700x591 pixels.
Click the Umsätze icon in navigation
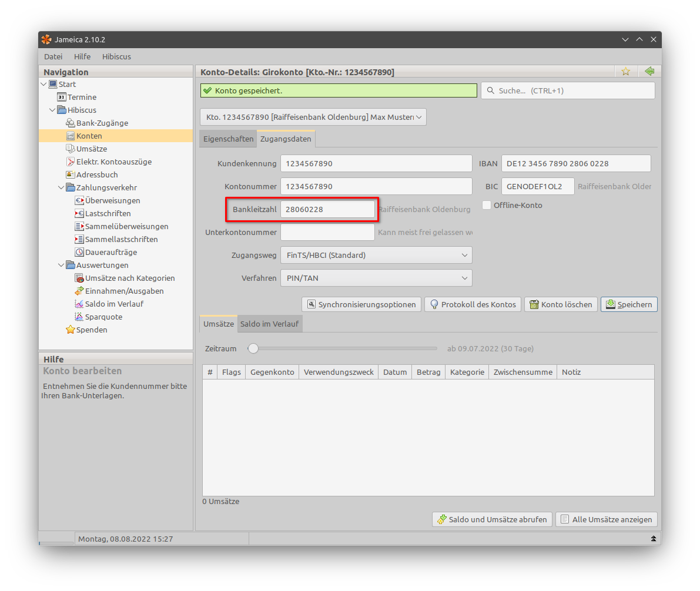70,149
